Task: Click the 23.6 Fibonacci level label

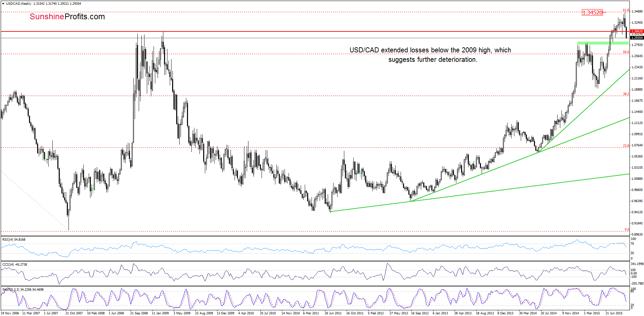Action: tap(626, 146)
